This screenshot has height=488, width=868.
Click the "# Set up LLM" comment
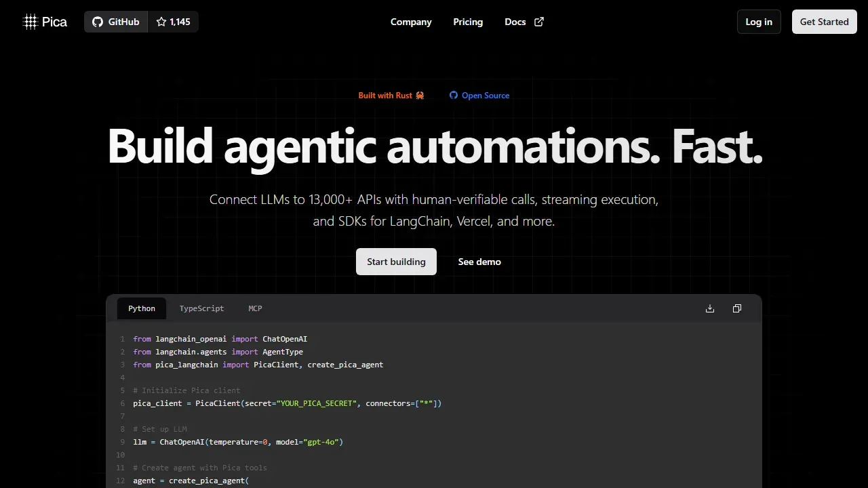click(x=160, y=429)
